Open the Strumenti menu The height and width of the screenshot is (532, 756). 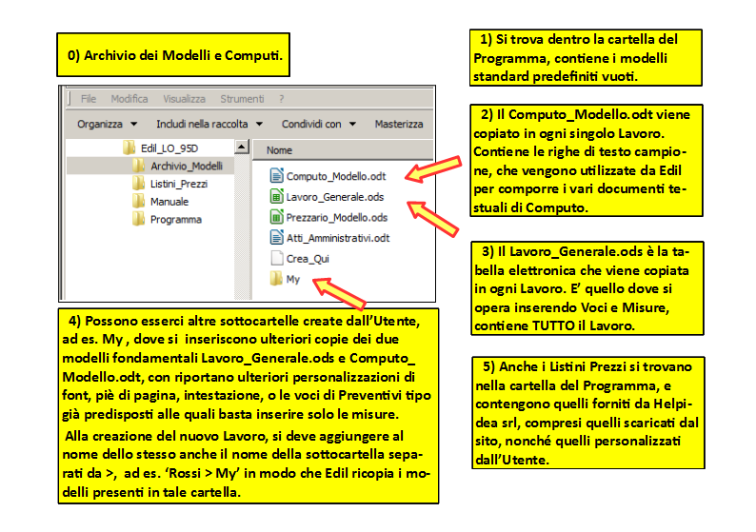pos(242,99)
